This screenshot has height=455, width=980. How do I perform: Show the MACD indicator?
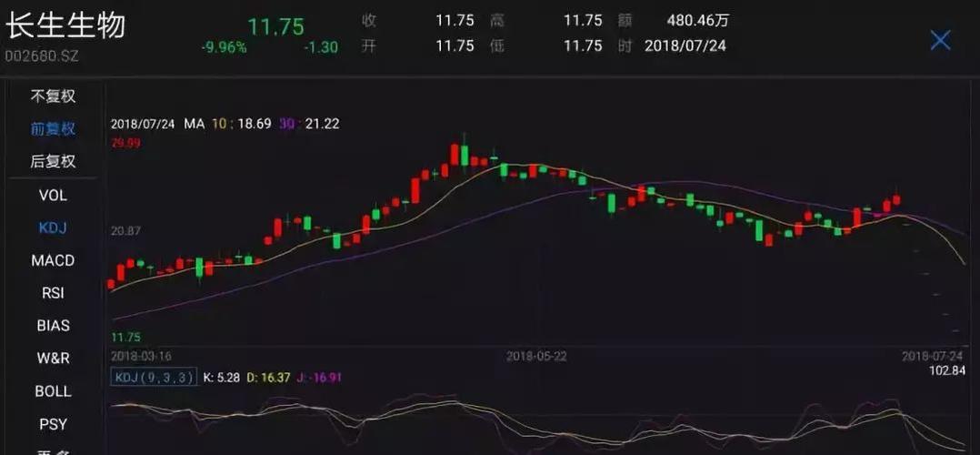tap(53, 260)
